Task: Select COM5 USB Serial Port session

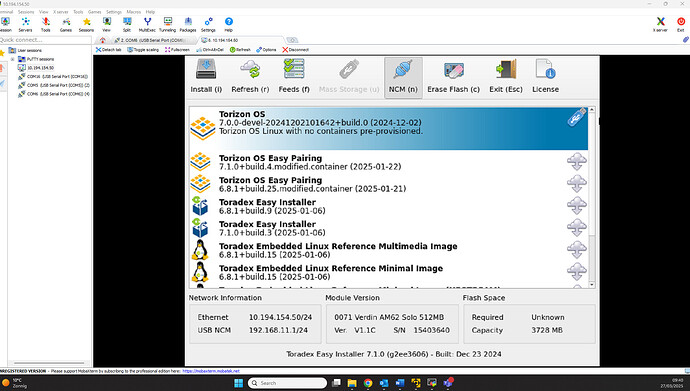Action: point(54,85)
